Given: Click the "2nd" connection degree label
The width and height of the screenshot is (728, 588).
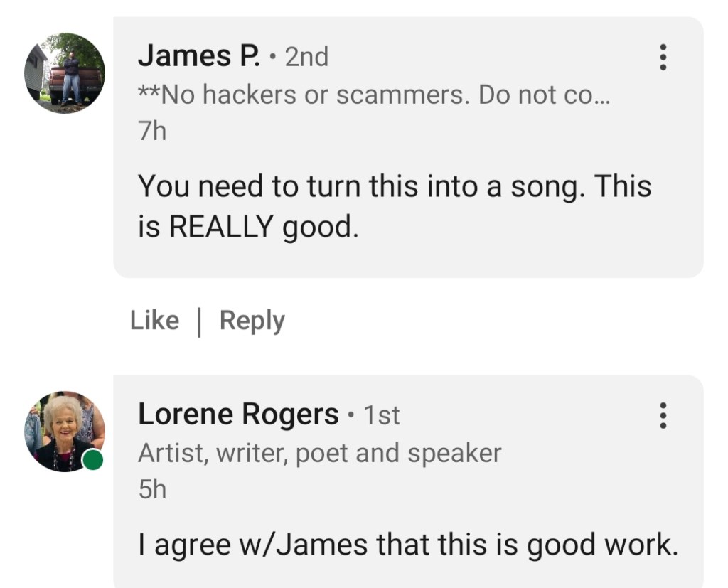Looking at the screenshot, I should coord(306,57).
